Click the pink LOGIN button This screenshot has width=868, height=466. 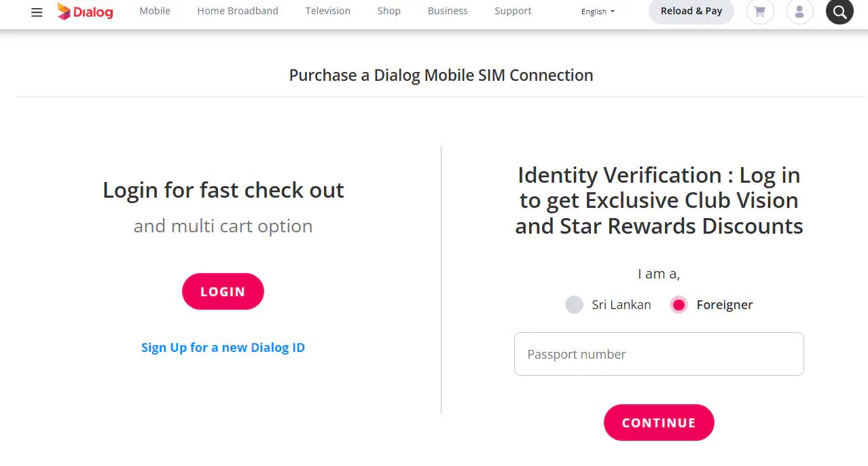tap(223, 291)
